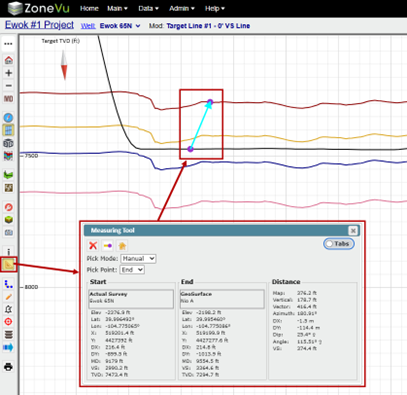
Task: Click the blue arrow icon
Action: tap(8, 347)
